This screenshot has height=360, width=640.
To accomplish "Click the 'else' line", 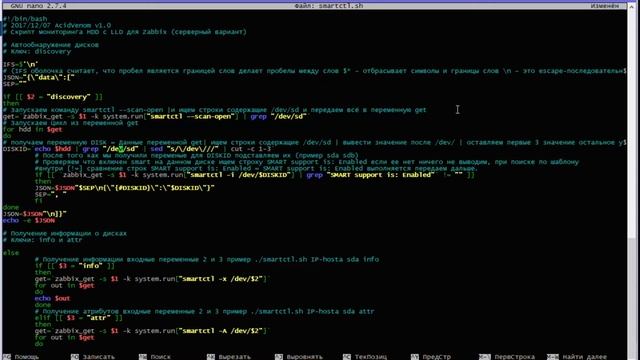I will point(11,253).
